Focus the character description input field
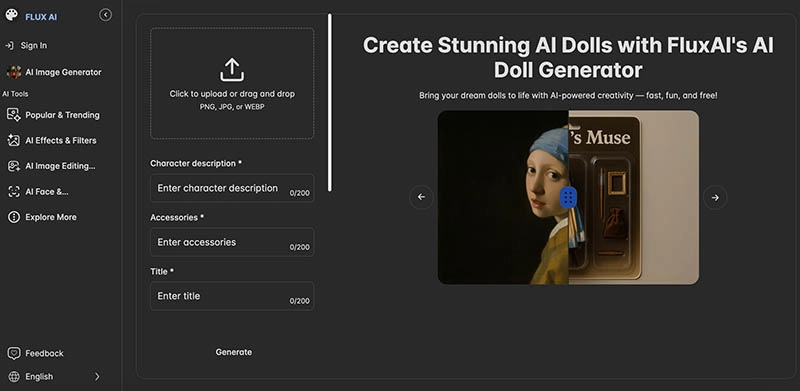This screenshot has width=800, height=391. (x=232, y=188)
